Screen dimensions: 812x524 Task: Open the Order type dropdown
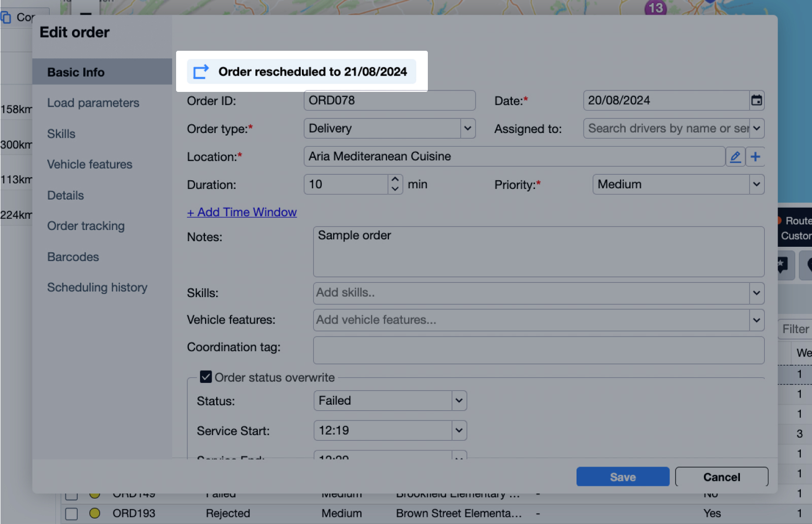[467, 128]
